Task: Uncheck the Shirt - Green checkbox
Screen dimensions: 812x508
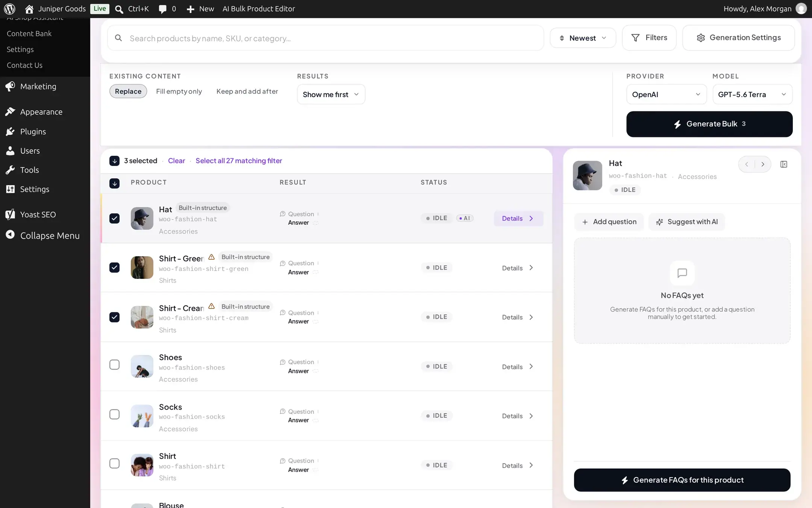Action: pos(114,268)
